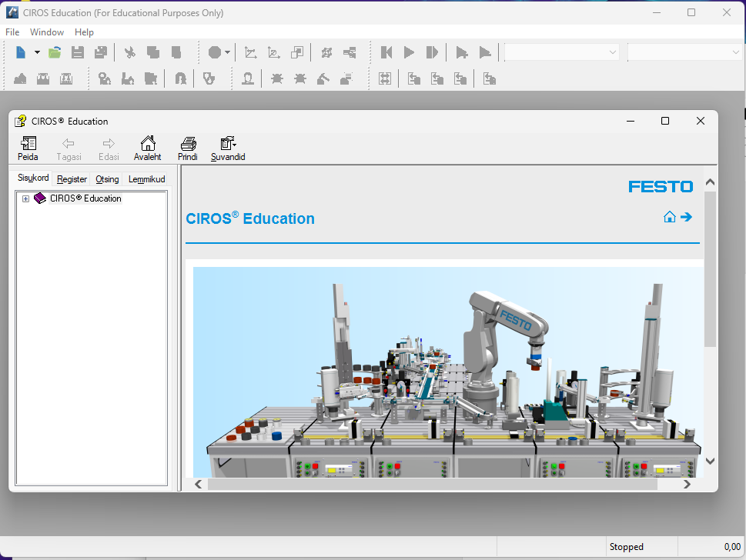Click the coordinate axes icon with crossed circle
Viewport: 746px width, 560px height.
[x=273, y=52]
